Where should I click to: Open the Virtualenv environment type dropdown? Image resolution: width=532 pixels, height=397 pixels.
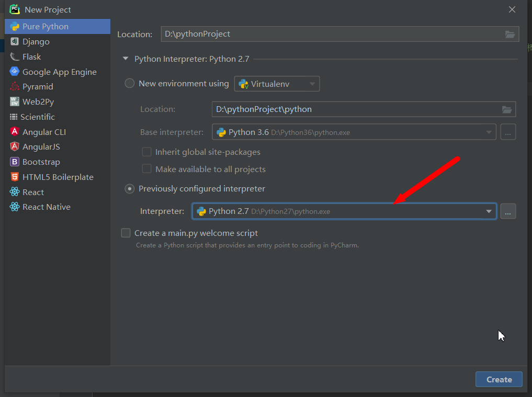(x=277, y=84)
